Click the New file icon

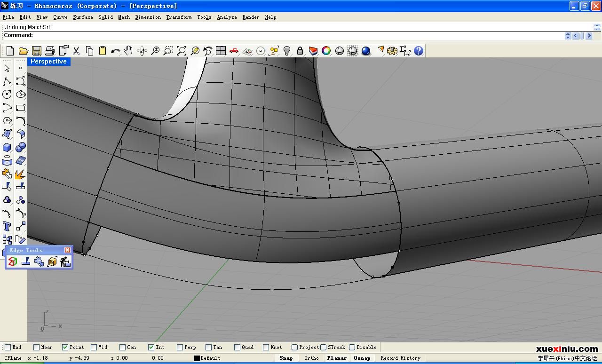(10, 51)
